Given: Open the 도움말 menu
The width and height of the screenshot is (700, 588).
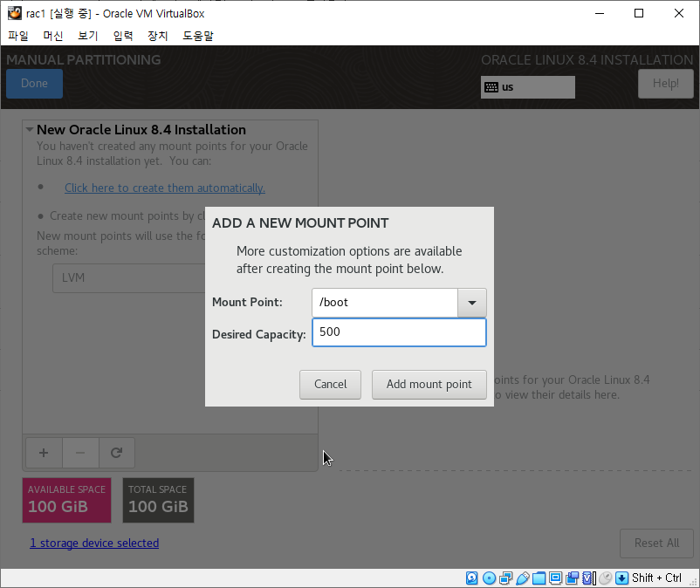Looking at the screenshot, I should click(x=198, y=36).
